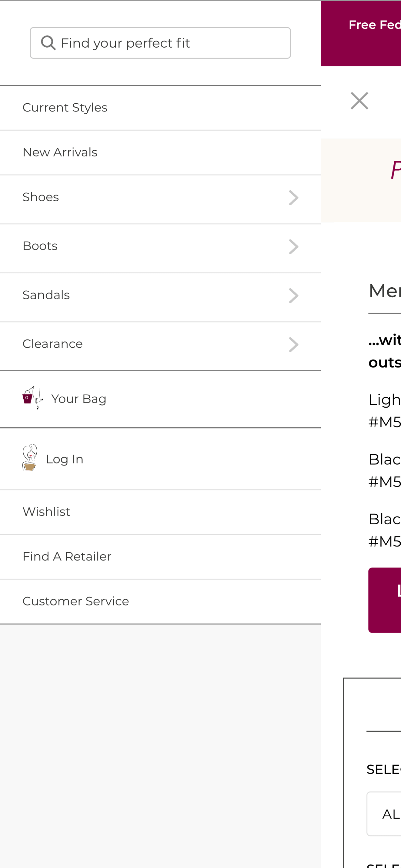Expand the Shoes category chevron

coord(294,197)
